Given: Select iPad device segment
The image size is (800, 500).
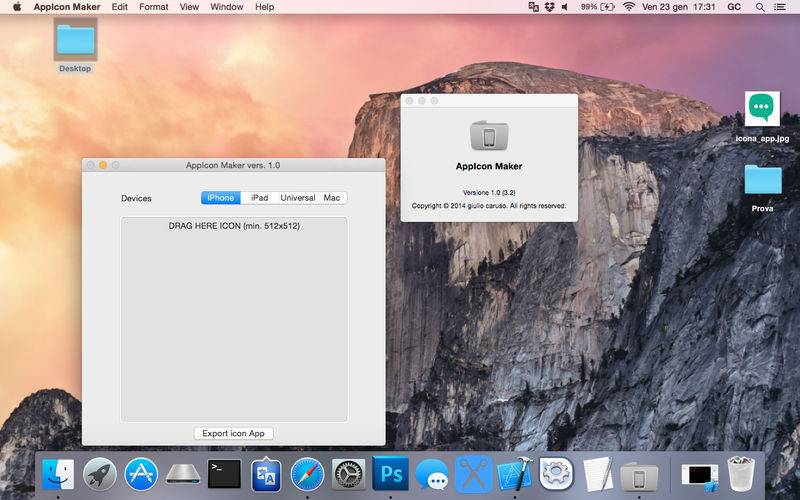Looking at the screenshot, I should tap(259, 198).
